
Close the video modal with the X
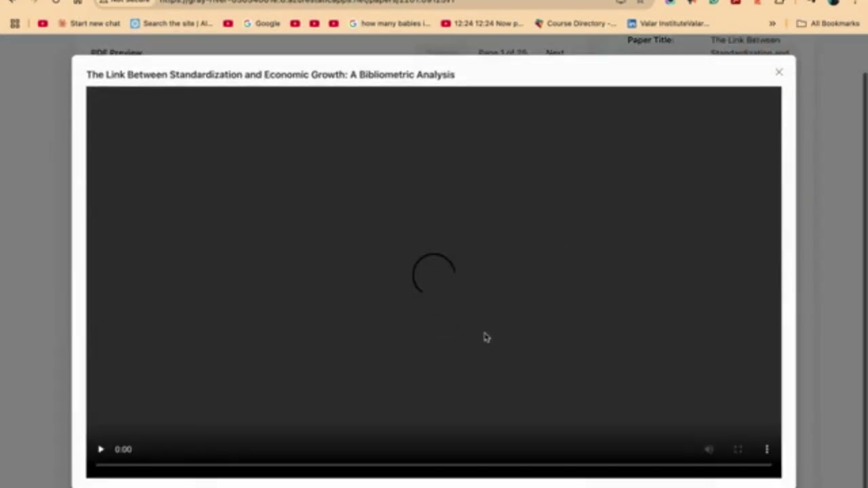(779, 72)
